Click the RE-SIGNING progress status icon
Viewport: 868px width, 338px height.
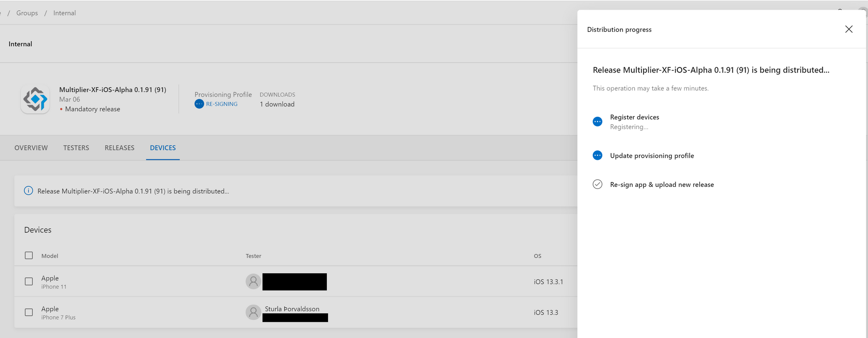pos(199,104)
